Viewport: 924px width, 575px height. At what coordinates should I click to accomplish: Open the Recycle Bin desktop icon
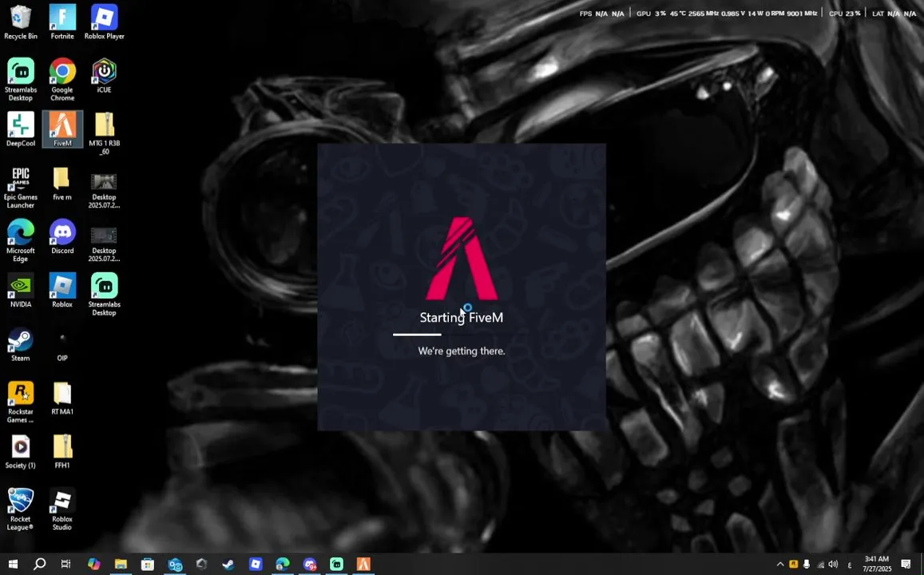point(21,22)
